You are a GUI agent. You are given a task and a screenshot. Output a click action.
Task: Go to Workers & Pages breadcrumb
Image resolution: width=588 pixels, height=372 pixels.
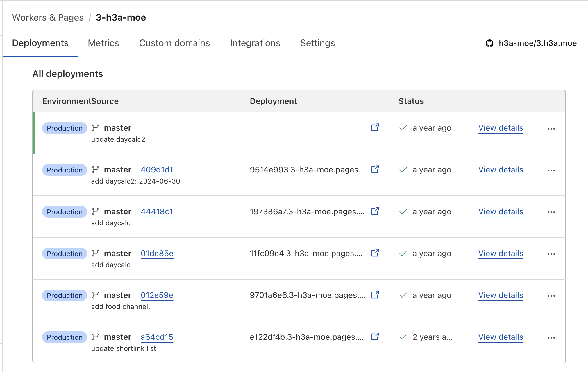pyautogui.click(x=48, y=17)
